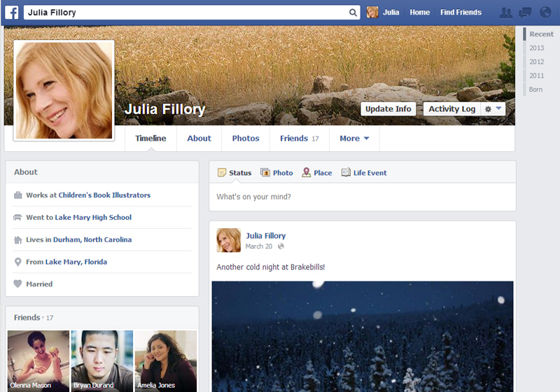This screenshot has width=560, height=392.
Task: Open the Photos tab
Action: (x=246, y=139)
